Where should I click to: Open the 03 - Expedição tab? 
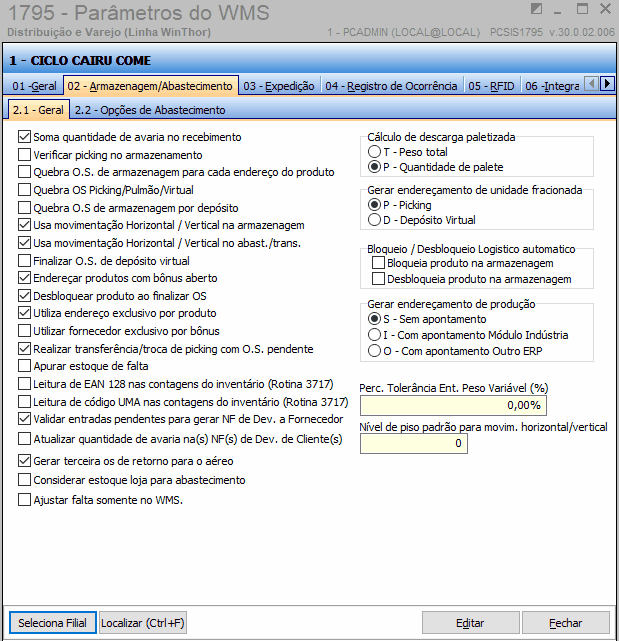[x=279, y=86]
